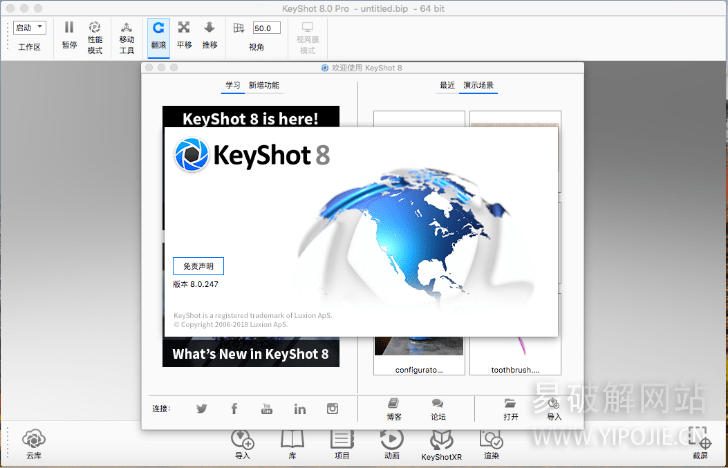Pause rendering with the 暂停 icon
The width and height of the screenshot is (728, 468).
pyautogui.click(x=69, y=35)
